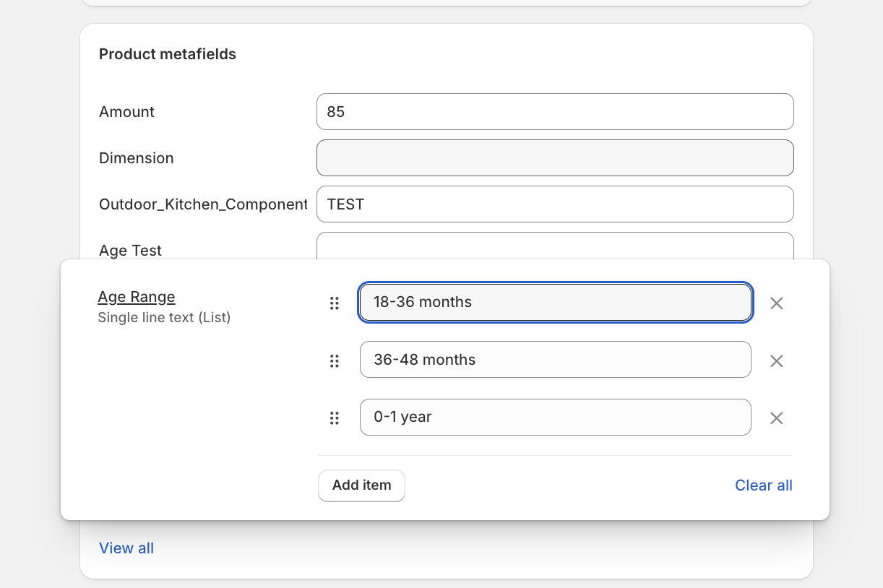Click the "Single line text (List)" label
This screenshot has width=883, height=588.
(x=163, y=317)
